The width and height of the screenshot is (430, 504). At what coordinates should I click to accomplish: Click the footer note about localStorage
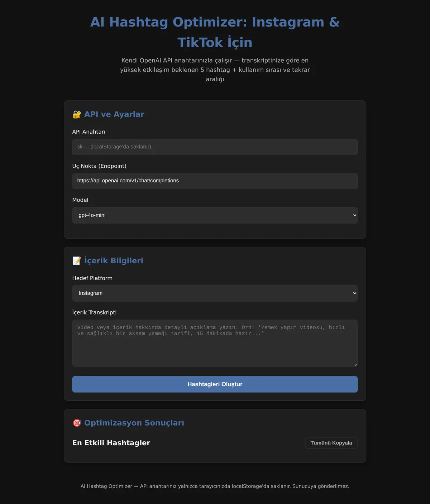click(215, 486)
